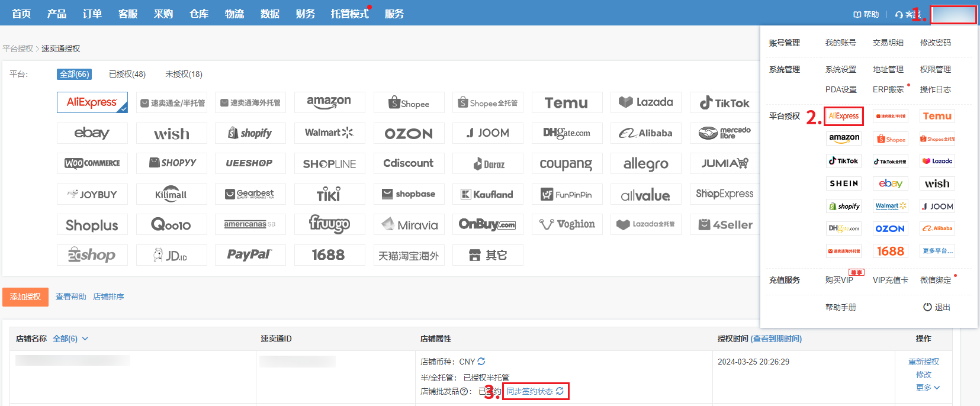The image size is (980, 406).
Task: Click 修改 in the store row actions
Action: (x=924, y=375)
